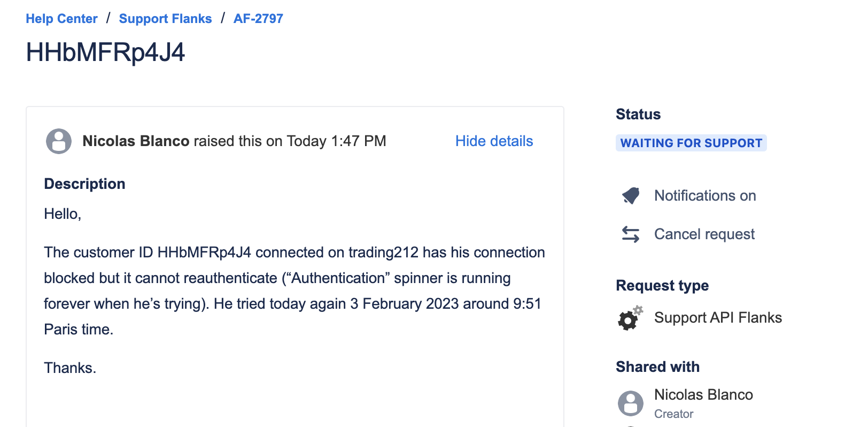
Task: Click the Request type heading
Action: [x=662, y=286]
